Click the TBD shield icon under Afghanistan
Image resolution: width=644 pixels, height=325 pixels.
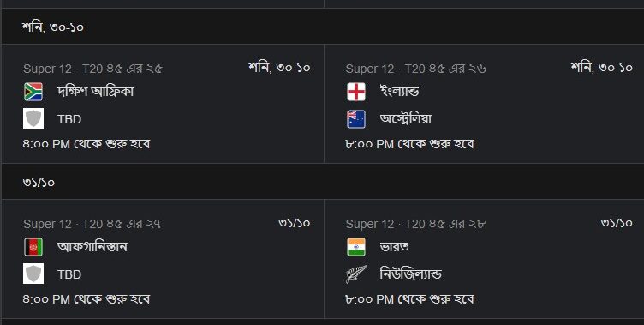coord(33,274)
